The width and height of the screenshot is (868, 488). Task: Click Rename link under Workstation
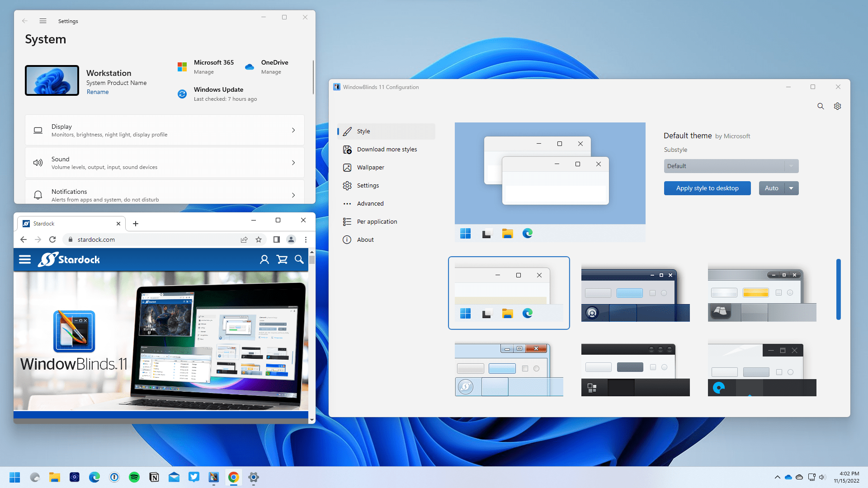click(x=97, y=91)
